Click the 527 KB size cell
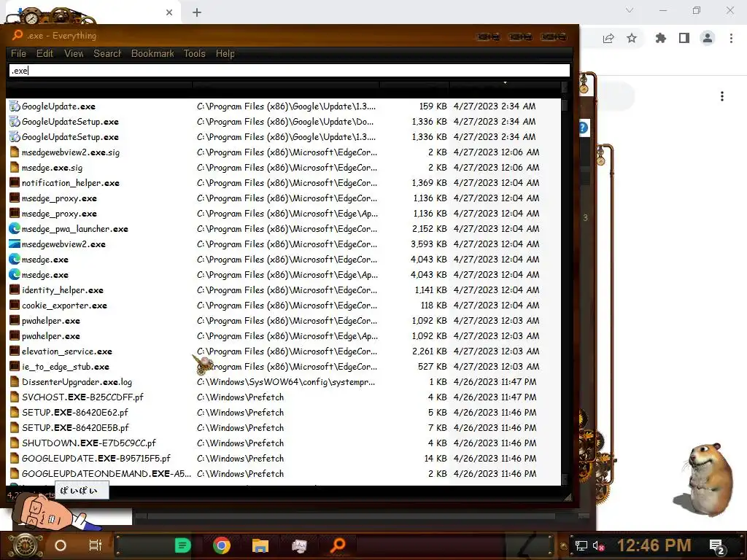Image resolution: width=747 pixels, height=560 pixels. click(x=432, y=367)
